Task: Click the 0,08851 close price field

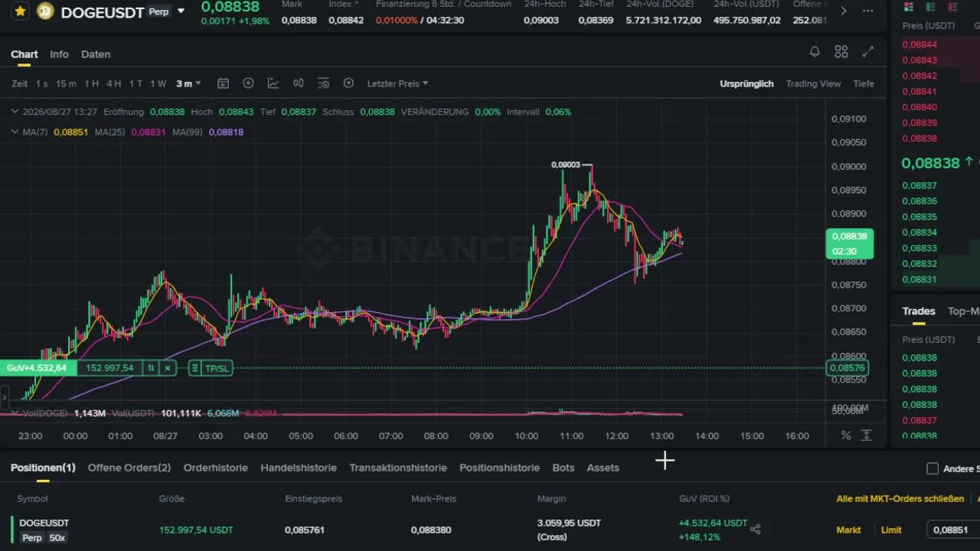Action: [x=953, y=530]
